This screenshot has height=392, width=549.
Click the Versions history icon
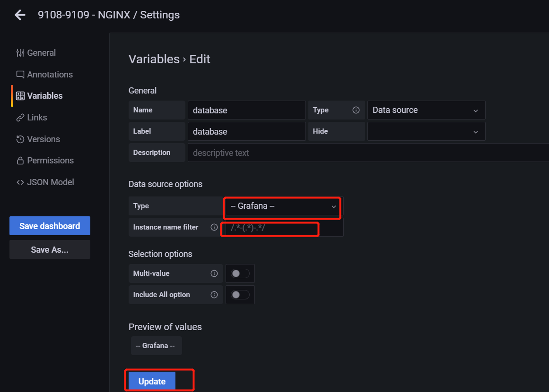pyautogui.click(x=19, y=139)
